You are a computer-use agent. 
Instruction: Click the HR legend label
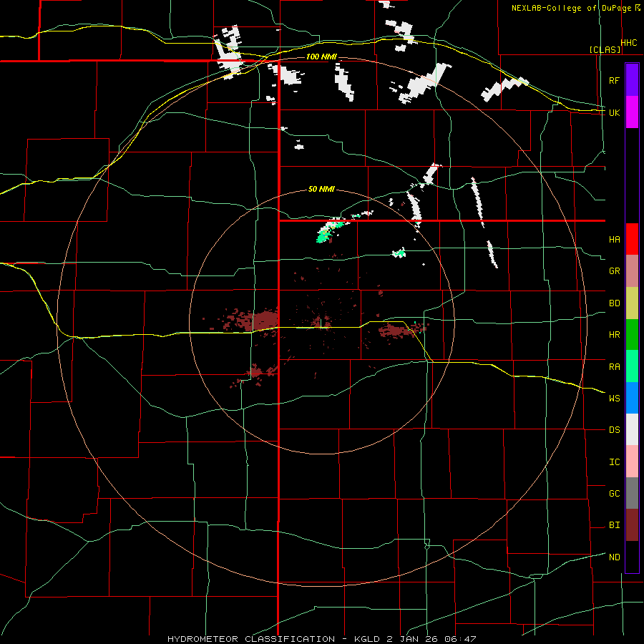point(614,335)
